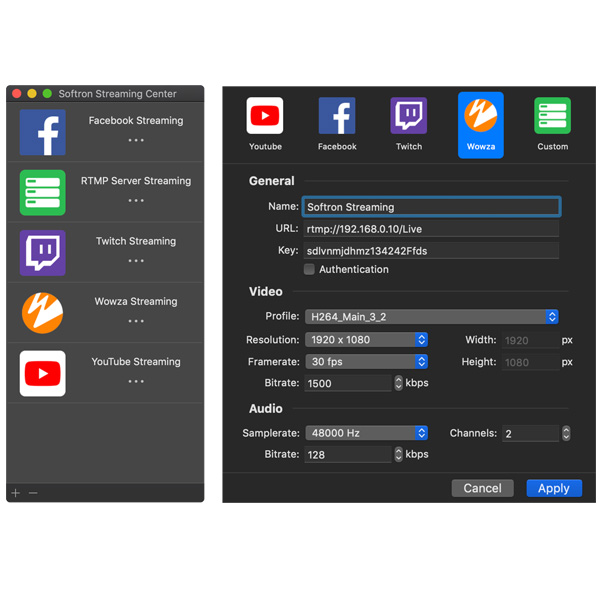Viewport: 600px width, 600px height.
Task: Select the RTMP Server Streaming icon
Action: tap(43, 193)
